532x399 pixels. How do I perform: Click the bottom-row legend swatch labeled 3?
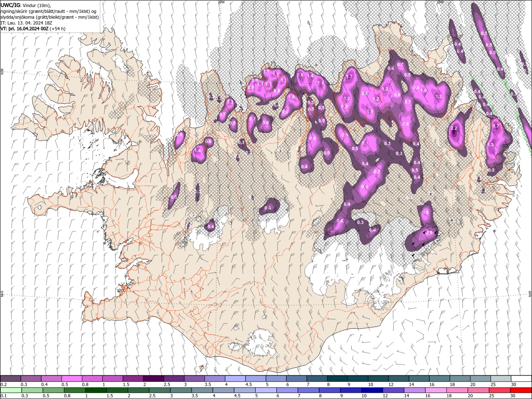(x=181, y=390)
